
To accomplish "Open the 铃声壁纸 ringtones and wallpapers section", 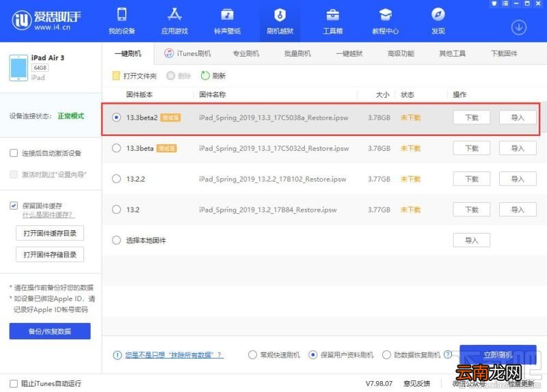I will (x=227, y=21).
